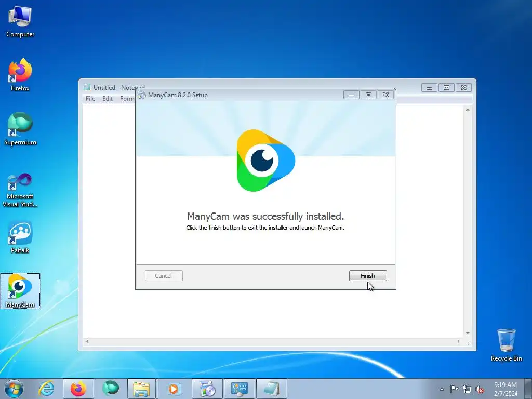Image resolution: width=532 pixels, height=399 pixels.
Task: Open the Format menu in Notepad
Action: point(127,98)
